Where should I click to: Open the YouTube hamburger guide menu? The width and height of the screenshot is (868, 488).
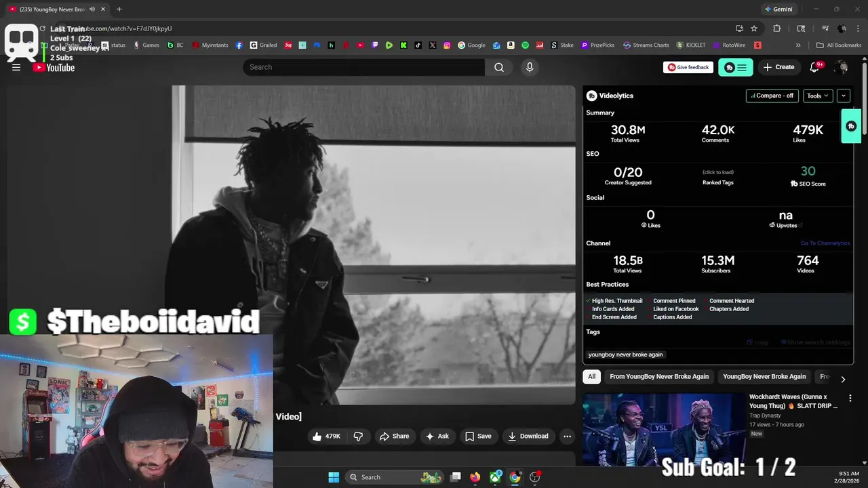tap(16, 67)
